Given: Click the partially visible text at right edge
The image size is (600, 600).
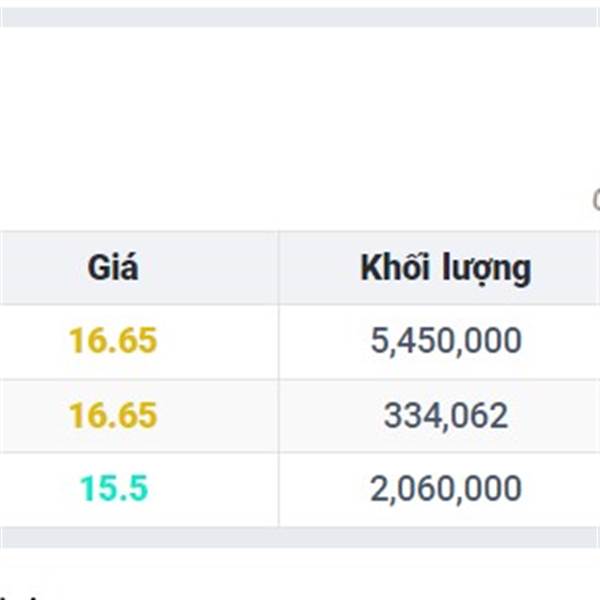Looking at the screenshot, I should (x=595, y=200).
